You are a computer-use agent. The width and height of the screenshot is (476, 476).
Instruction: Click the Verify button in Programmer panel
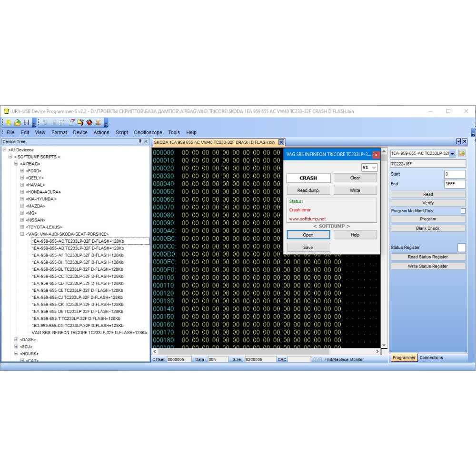pyautogui.click(x=428, y=203)
